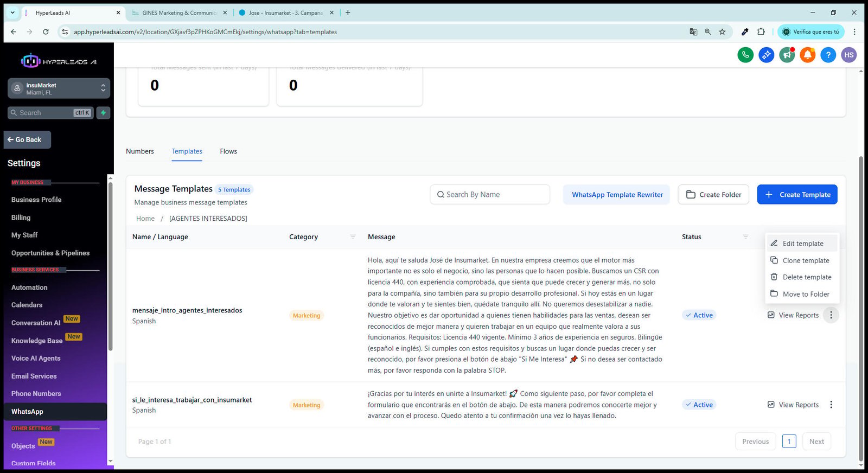The height and width of the screenshot is (473, 868).
Task: Go to page 1 in pagination
Action: (x=789, y=441)
